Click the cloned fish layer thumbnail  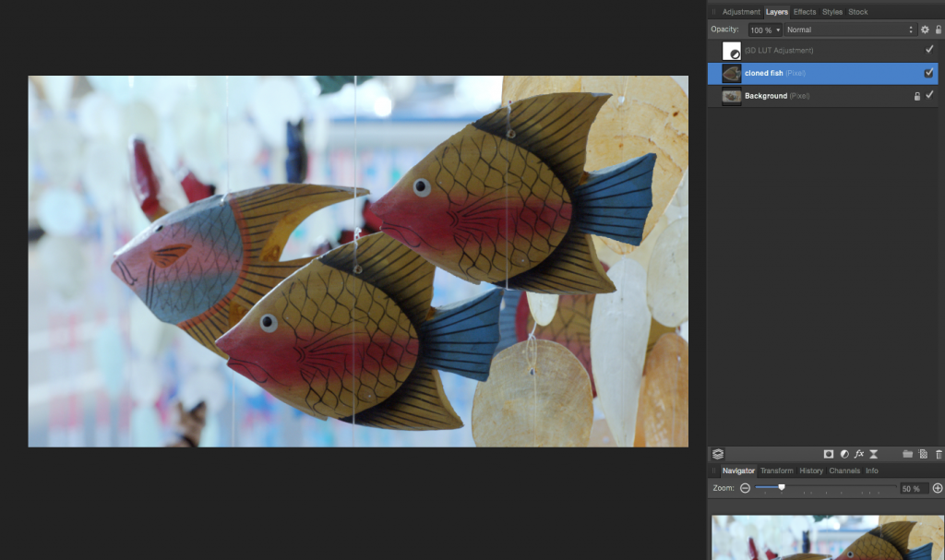coord(732,74)
